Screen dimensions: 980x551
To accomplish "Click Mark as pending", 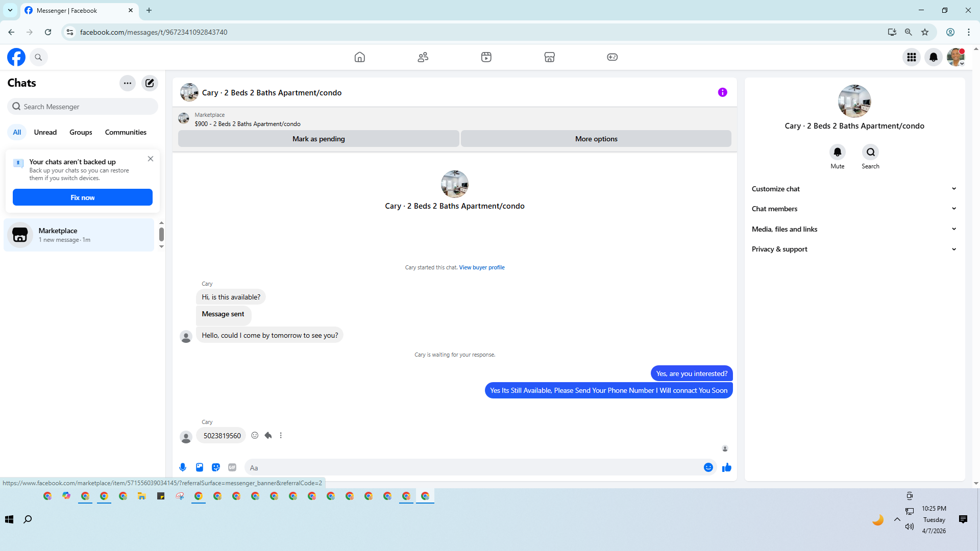I will (318, 139).
